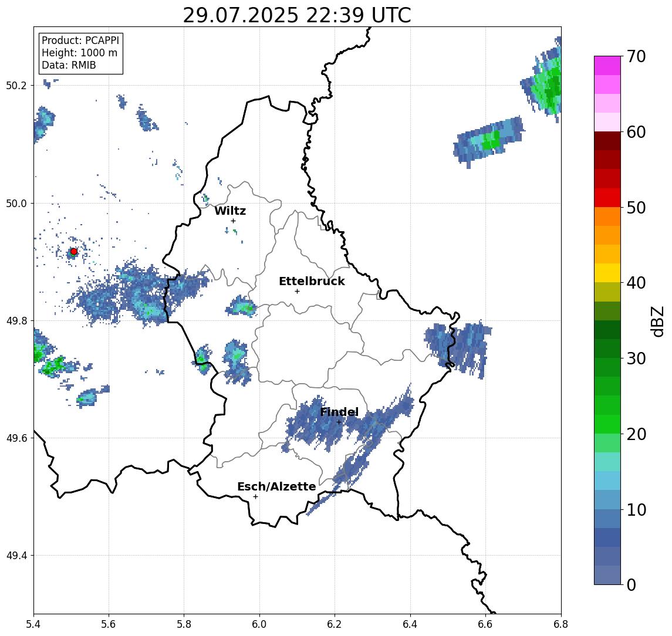The width and height of the screenshot is (672, 636).
Task: Click the Wiltz city label
Action: 230,211
